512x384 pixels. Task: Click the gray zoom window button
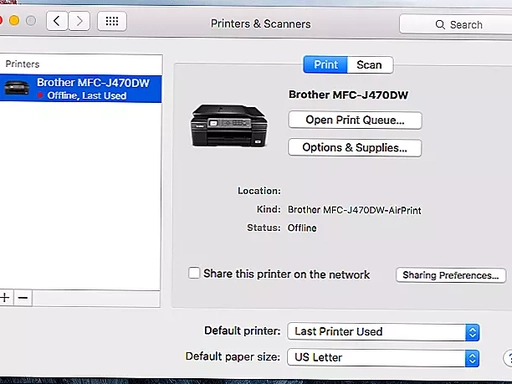point(31,21)
